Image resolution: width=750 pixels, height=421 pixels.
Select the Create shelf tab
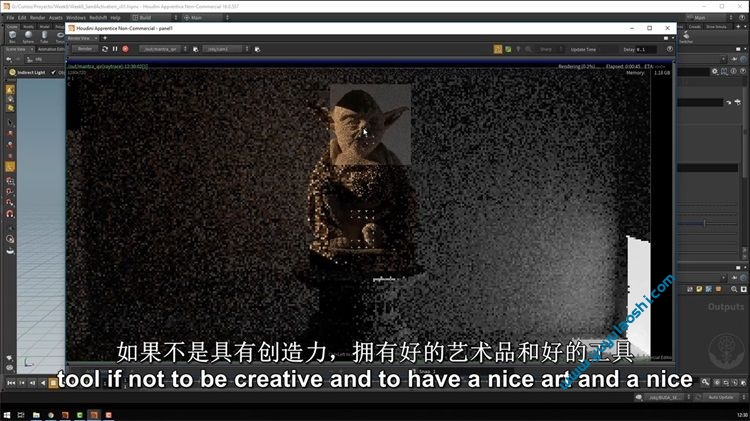[12, 27]
